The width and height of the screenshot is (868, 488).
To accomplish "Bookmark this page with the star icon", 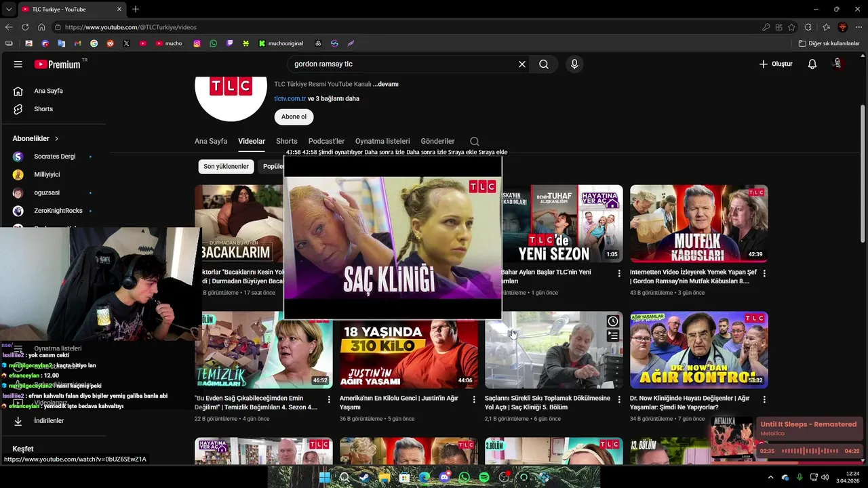I will 792,27.
